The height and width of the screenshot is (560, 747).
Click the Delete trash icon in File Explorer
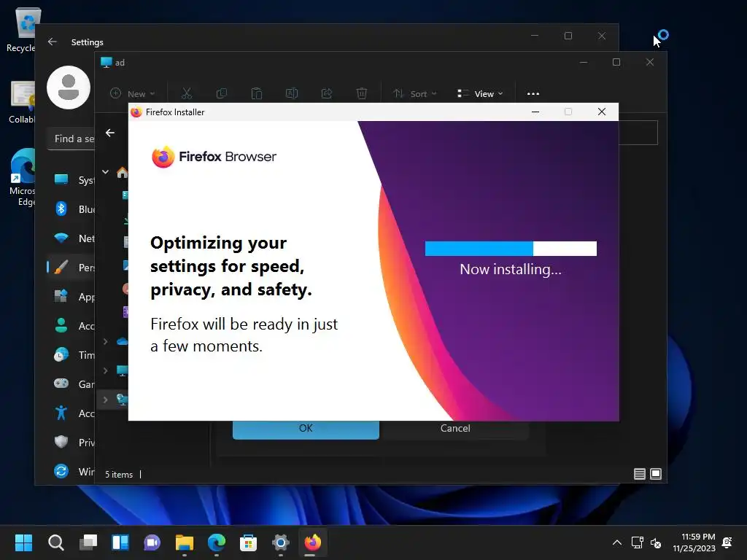coord(362,93)
